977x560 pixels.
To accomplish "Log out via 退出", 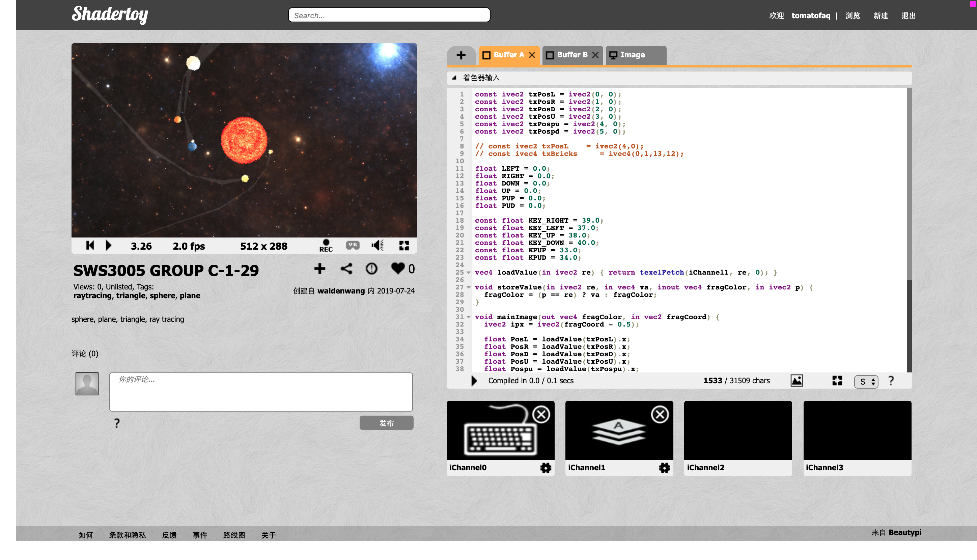I will click(x=909, y=16).
